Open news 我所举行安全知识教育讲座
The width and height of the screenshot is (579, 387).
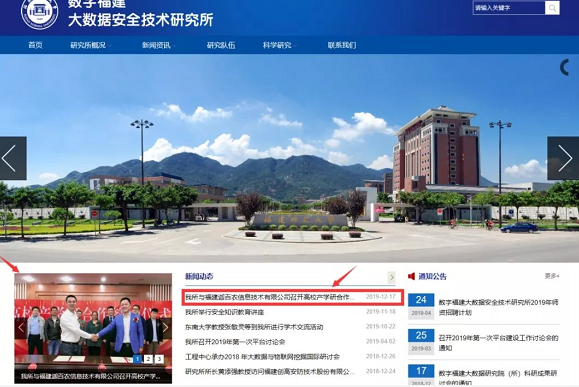pos(225,312)
